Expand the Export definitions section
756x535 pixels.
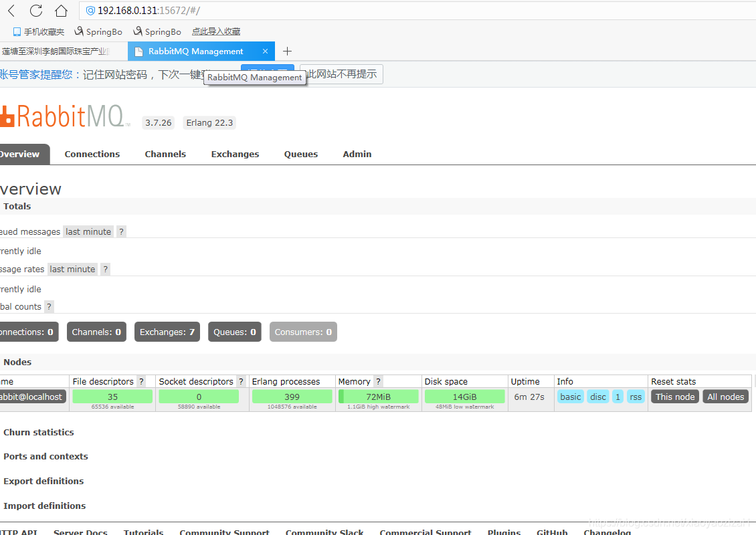click(x=43, y=481)
